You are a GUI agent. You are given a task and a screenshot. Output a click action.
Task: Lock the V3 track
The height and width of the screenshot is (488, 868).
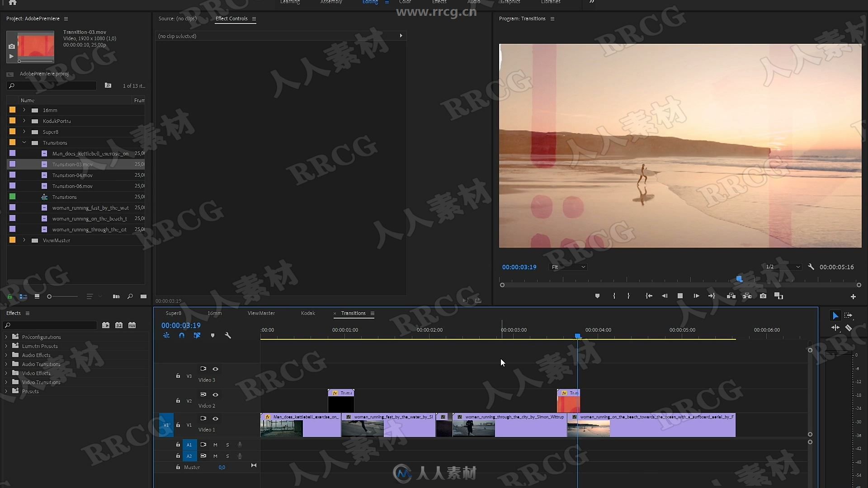(x=178, y=375)
